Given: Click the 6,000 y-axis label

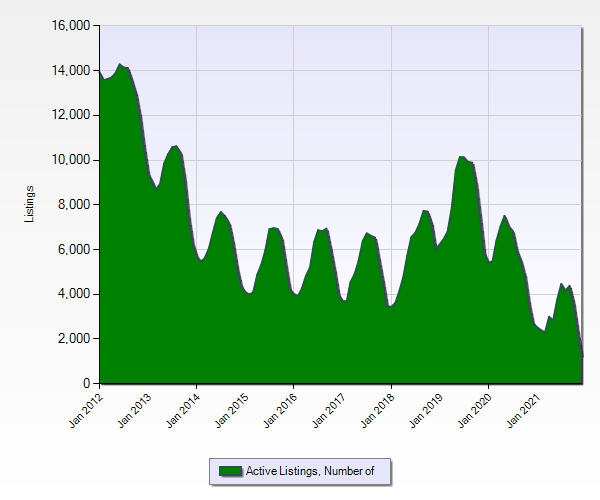Looking at the screenshot, I should pyautogui.click(x=74, y=249).
